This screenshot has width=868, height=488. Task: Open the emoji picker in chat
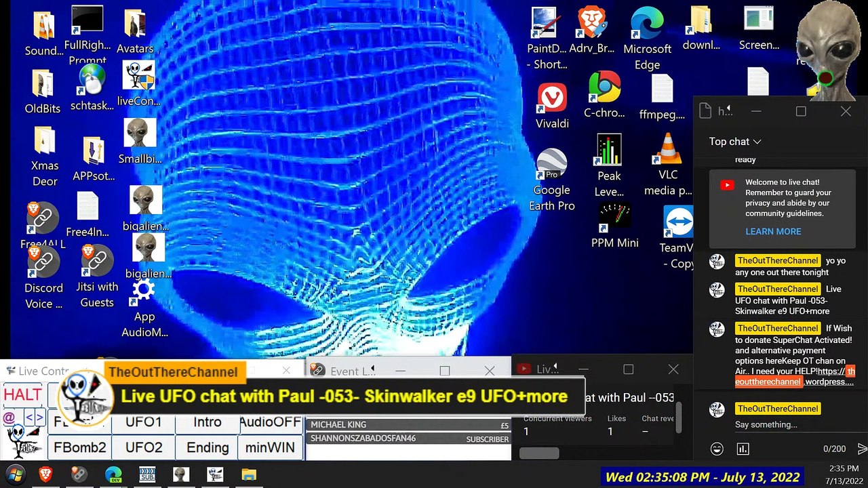(717, 449)
